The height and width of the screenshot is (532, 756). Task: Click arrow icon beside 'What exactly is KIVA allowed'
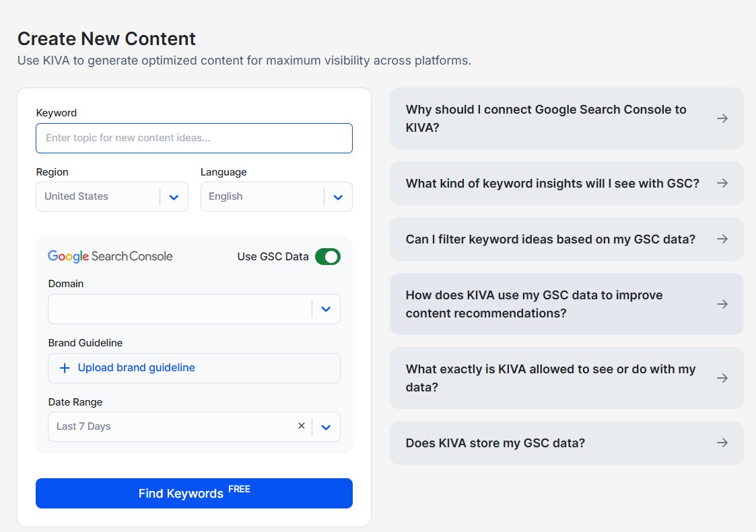point(722,378)
